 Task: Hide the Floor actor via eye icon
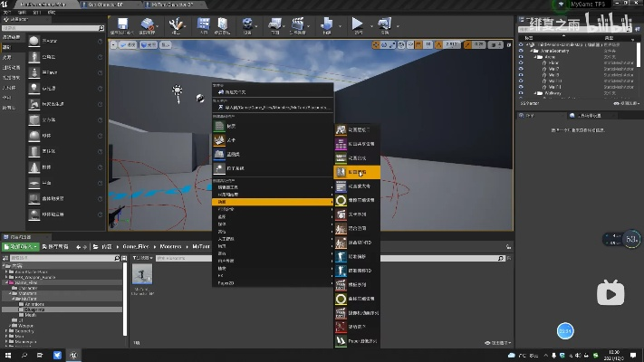tap(521, 62)
